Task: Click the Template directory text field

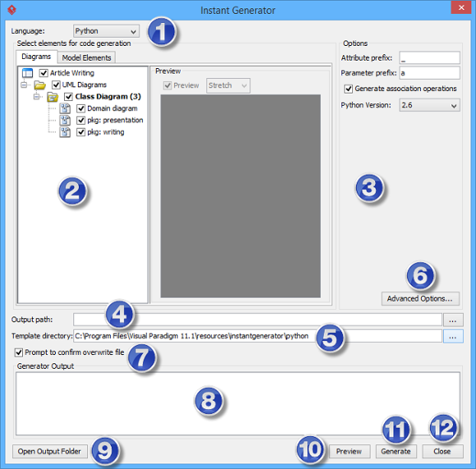Action: point(258,336)
